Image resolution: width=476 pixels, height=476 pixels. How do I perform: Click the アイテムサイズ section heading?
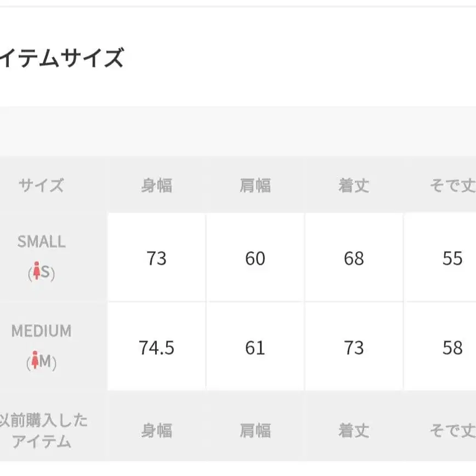point(61,58)
